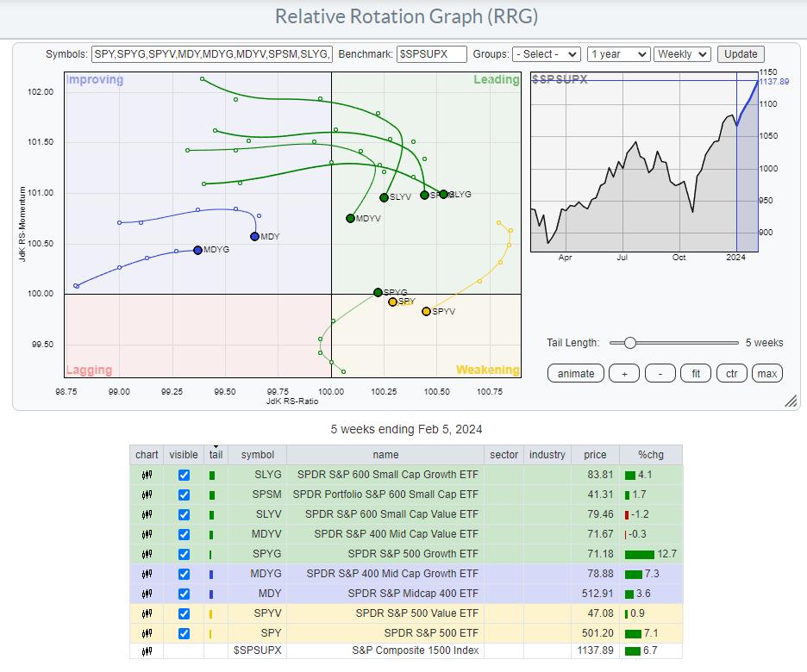807x672 pixels.
Task: Click the blue tail icon for MDYG
Action: point(212,574)
